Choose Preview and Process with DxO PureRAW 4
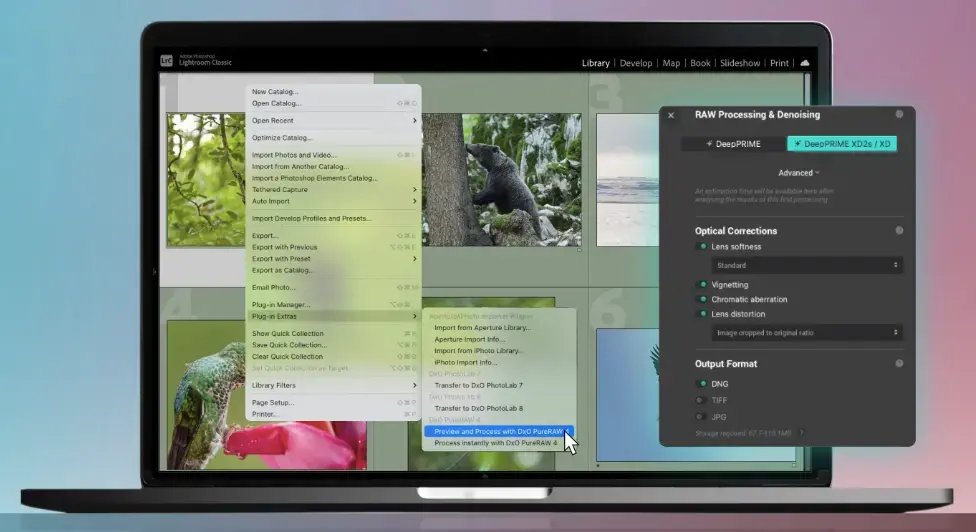The image size is (976, 532). pyautogui.click(x=499, y=431)
